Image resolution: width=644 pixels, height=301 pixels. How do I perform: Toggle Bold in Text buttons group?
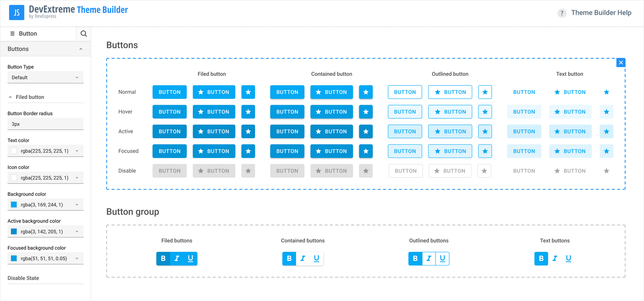541,259
